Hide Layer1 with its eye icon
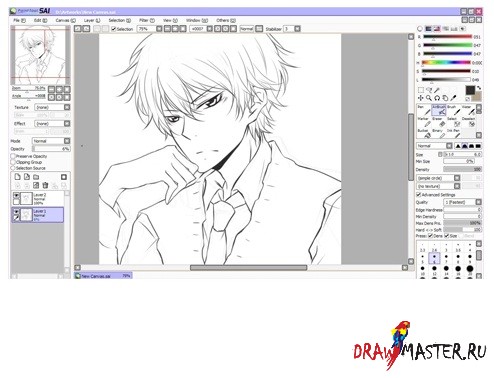 pos(16,212)
